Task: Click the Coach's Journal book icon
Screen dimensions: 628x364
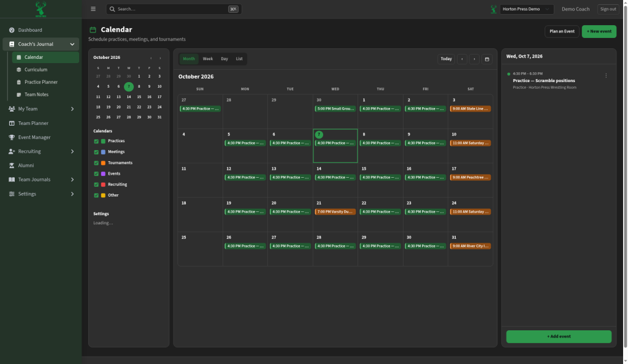Action: tap(12, 44)
